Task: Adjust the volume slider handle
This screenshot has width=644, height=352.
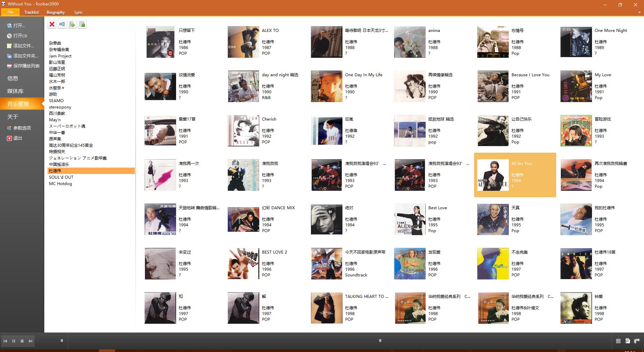Action: [x=62, y=341]
